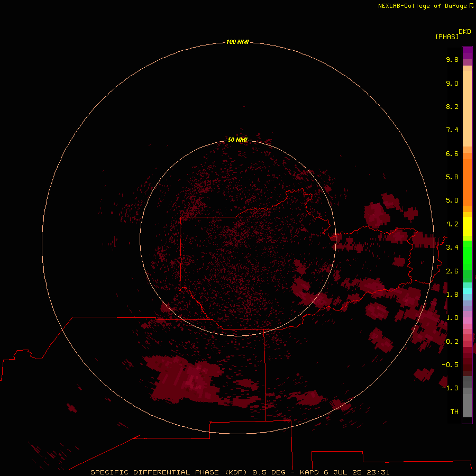Click the large KDP echo south of radar
This screenshot has width=476, height=476.
184,379
